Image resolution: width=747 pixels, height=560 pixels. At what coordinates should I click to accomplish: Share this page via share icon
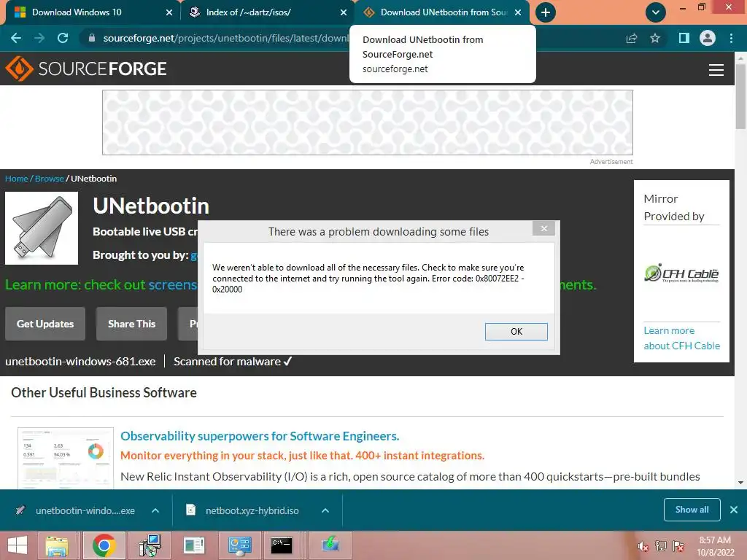tap(632, 38)
